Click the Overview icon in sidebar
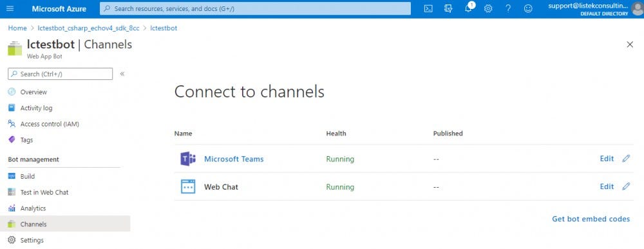The image size is (644, 249). (12, 92)
